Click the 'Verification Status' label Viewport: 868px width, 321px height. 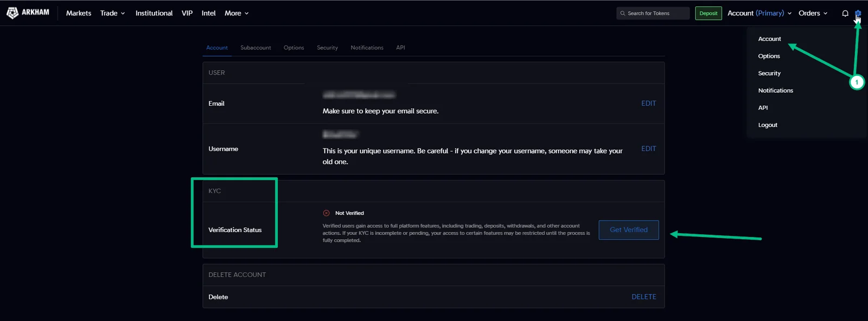(235, 230)
